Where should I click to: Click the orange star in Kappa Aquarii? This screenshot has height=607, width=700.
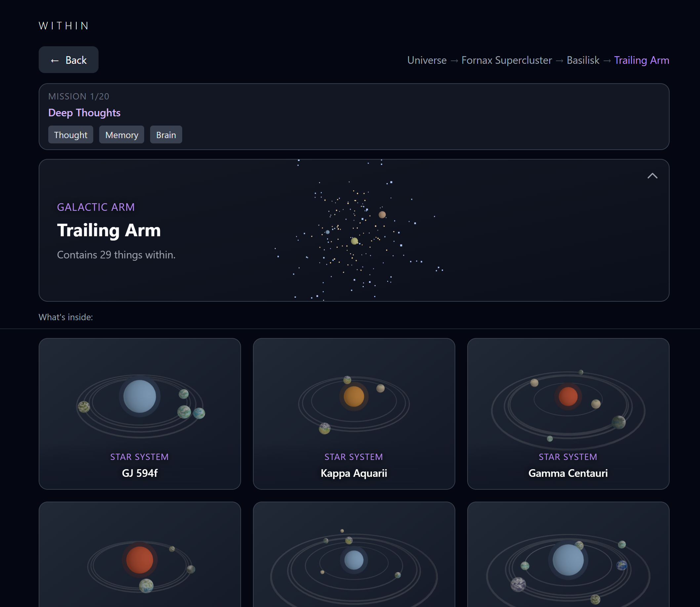click(x=353, y=396)
